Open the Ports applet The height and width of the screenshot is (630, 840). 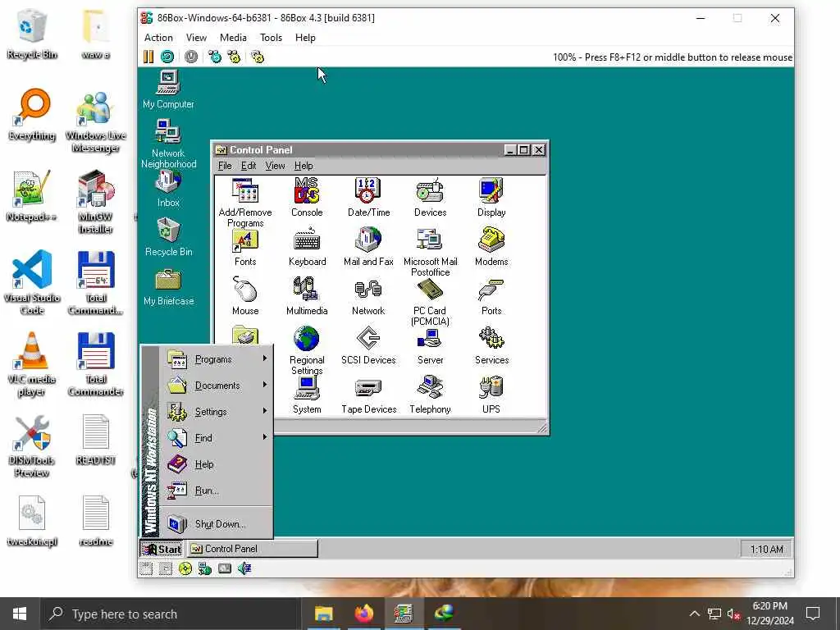coord(491,296)
